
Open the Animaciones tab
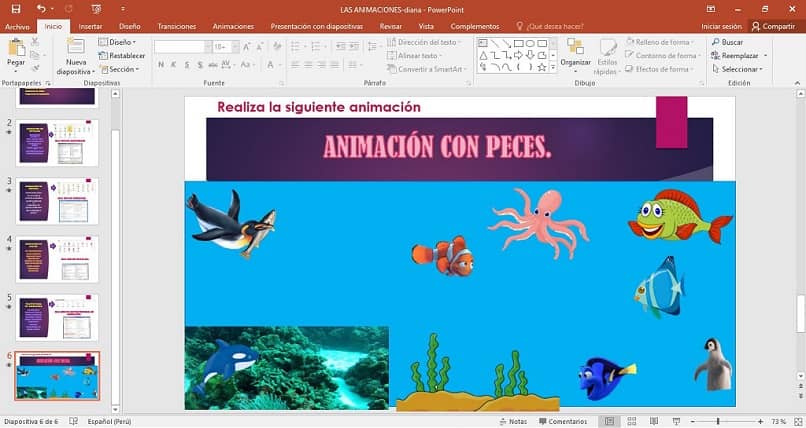[x=233, y=26]
